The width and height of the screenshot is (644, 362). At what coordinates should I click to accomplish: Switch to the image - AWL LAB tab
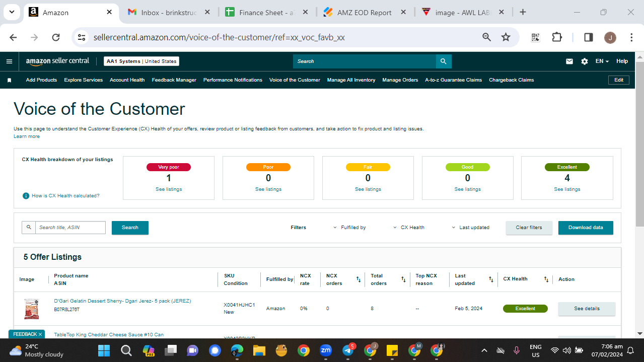click(x=462, y=12)
